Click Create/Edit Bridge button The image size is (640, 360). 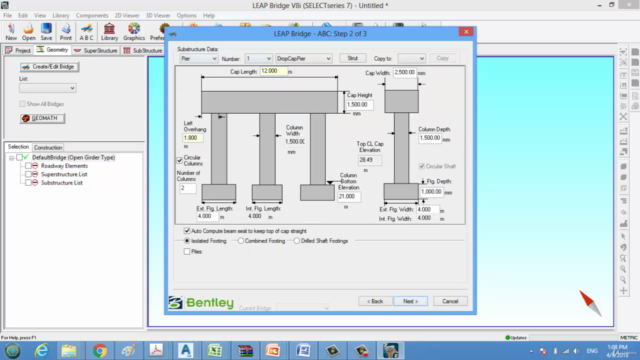49,67
